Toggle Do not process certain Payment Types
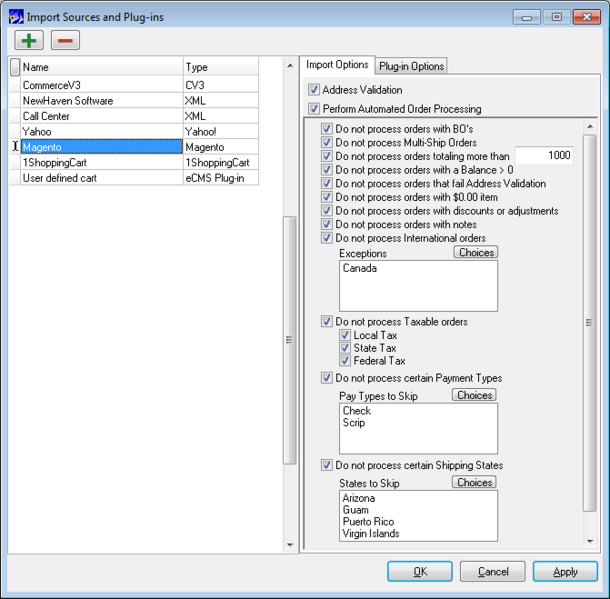The width and height of the screenshot is (610, 599). pyautogui.click(x=326, y=378)
